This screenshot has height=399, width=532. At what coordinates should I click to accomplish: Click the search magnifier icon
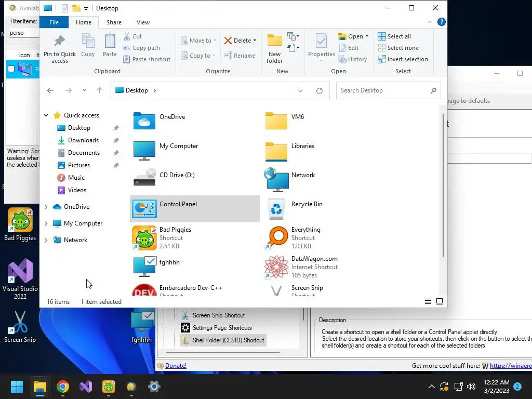[x=433, y=90]
